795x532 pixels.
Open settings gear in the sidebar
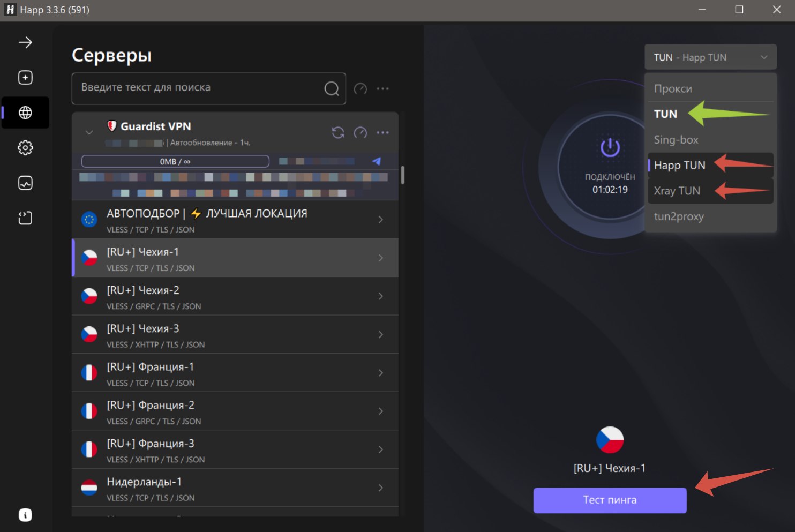coord(25,148)
